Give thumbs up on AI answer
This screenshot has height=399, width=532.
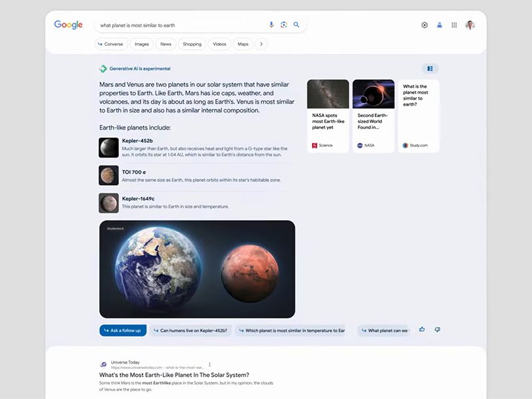pyautogui.click(x=422, y=329)
